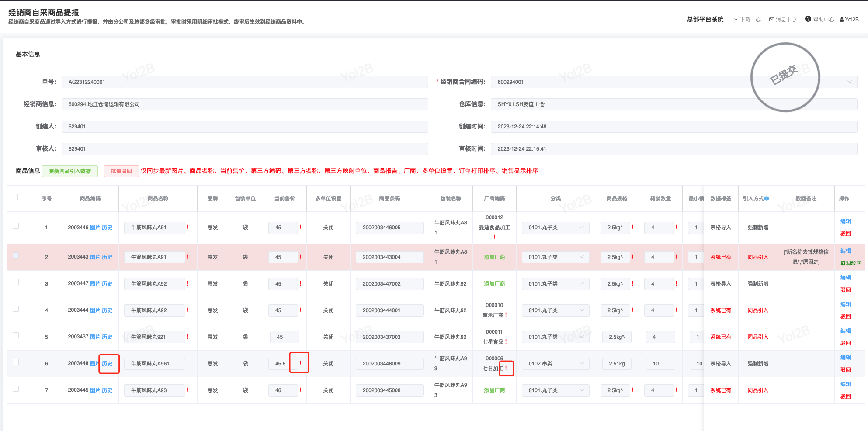Image resolution: width=868 pixels, height=431 pixels.
Task: Click 添加厂商 for product 2003447
Action: (494, 284)
